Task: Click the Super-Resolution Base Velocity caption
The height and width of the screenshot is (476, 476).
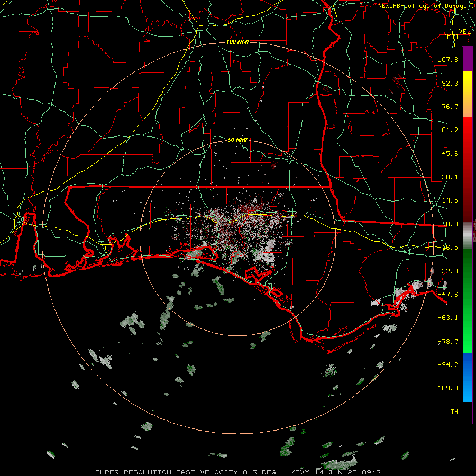Action: click(x=240, y=472)
